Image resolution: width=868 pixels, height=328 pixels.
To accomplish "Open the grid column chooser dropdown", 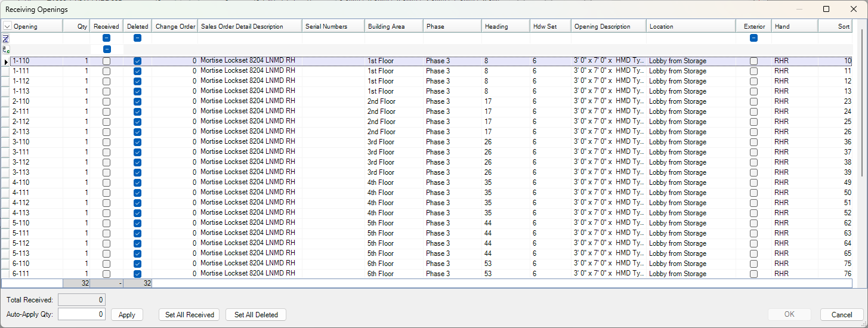I will 7,26.
